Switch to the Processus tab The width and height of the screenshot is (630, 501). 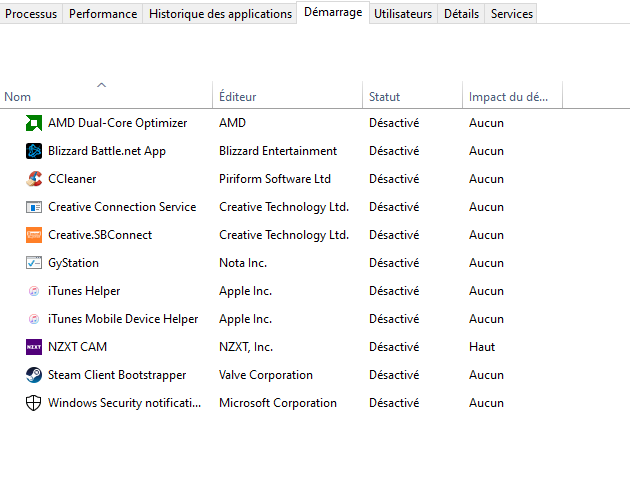point(31,14)
